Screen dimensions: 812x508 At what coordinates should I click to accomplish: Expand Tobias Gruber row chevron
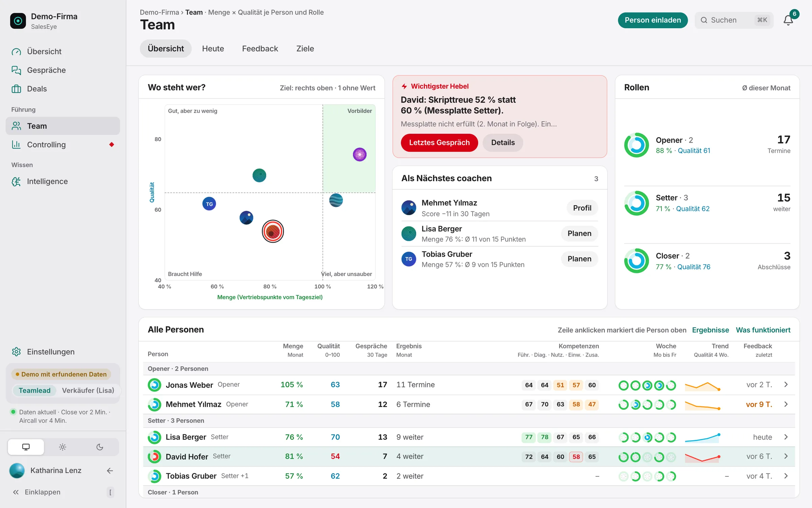(x=786, y=476)
